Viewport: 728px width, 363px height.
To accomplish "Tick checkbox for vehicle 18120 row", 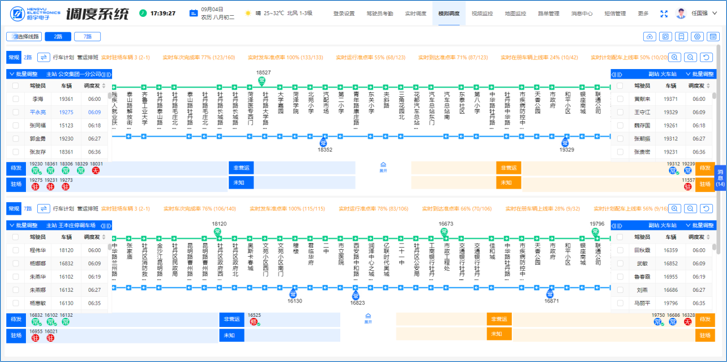I will [x=15, y=250].
